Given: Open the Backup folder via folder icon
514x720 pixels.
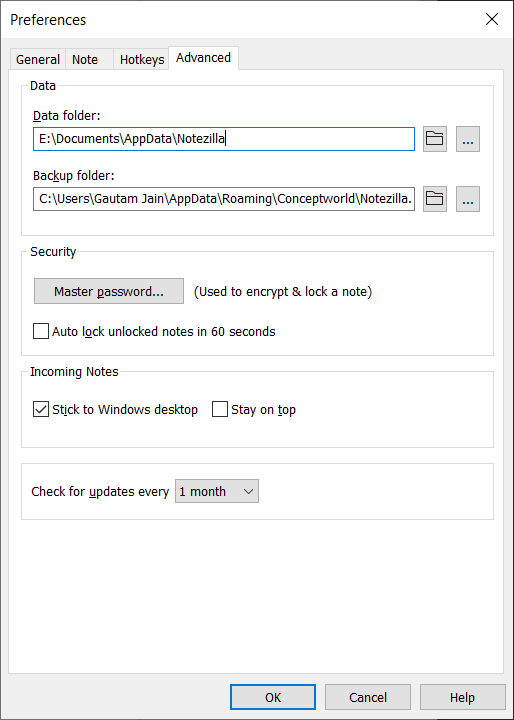Looking at the screenshot, I should (435, 199).
